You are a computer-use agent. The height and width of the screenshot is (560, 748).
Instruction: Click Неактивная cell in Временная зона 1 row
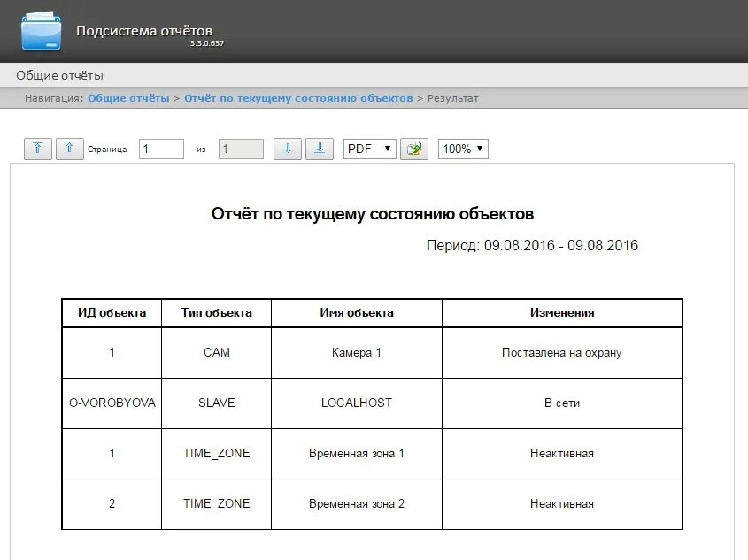pos(562,454)
